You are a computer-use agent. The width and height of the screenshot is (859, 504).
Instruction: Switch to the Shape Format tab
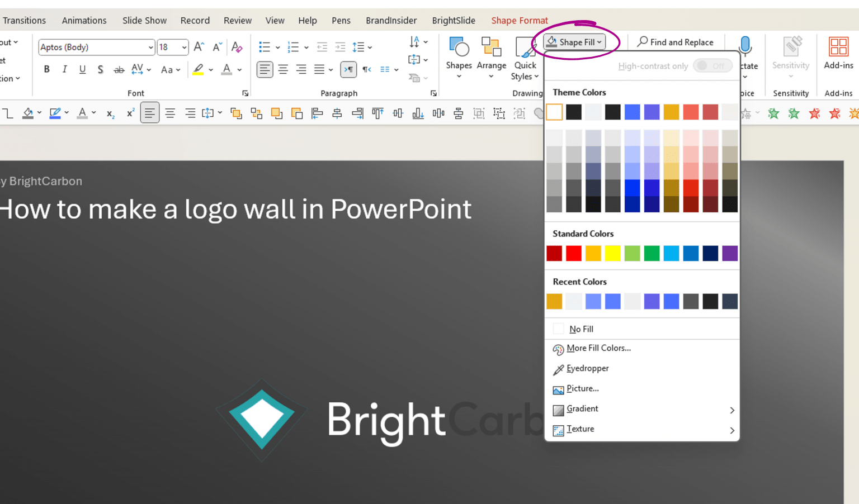point(519,20)
